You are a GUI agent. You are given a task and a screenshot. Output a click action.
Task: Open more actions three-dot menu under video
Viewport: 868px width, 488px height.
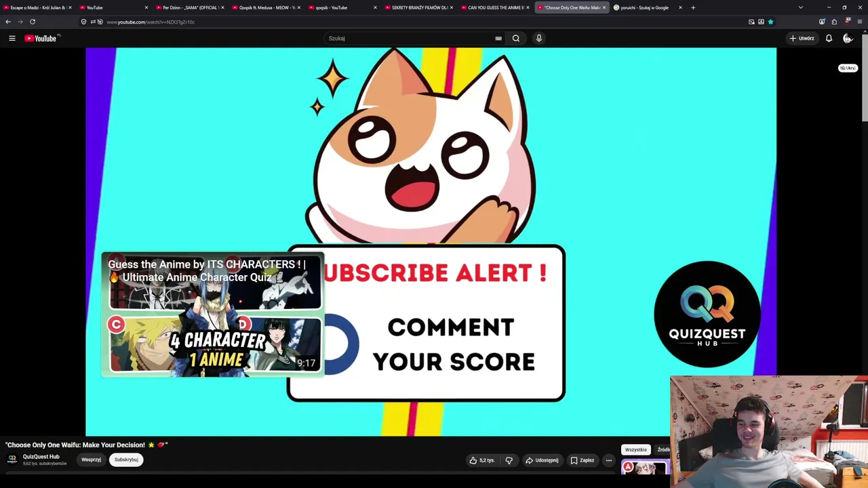coord(609,460)
